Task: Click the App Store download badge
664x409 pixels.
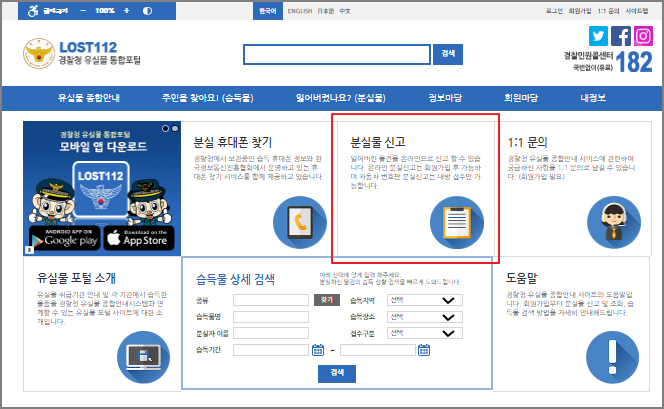Action: 139,238
